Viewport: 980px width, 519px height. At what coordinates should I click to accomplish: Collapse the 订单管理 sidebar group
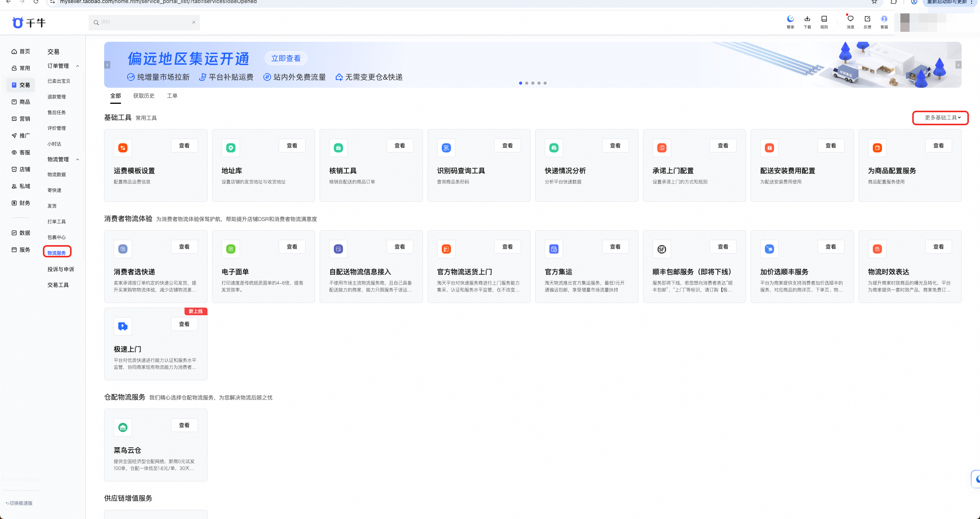[78, 66]
